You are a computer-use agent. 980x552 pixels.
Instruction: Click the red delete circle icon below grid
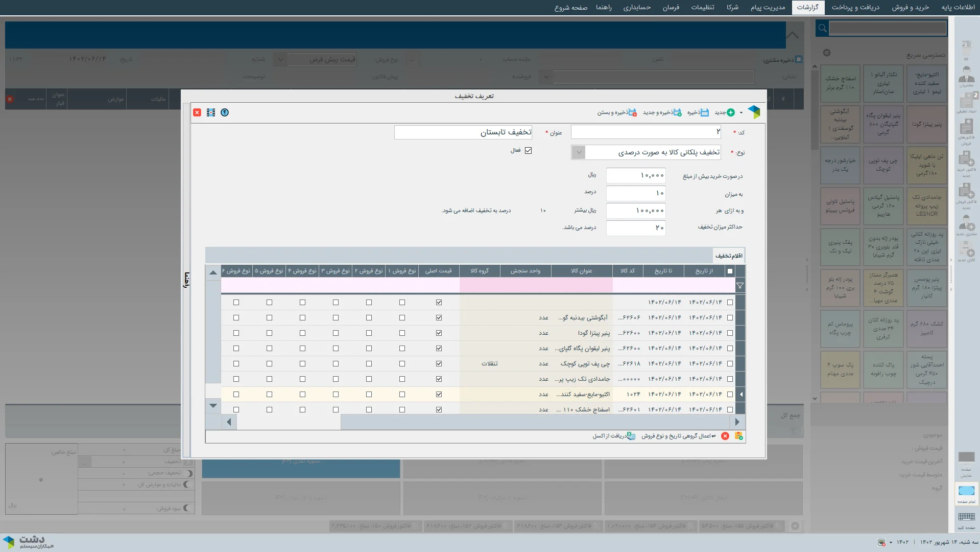725,436
